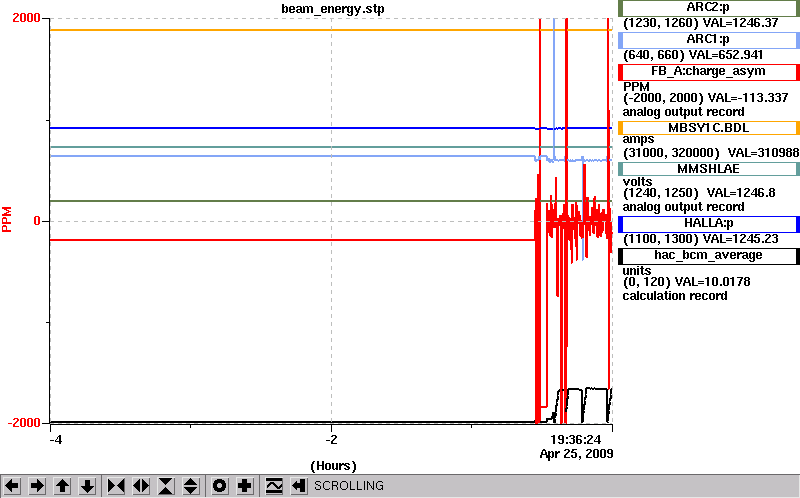Click the 0 y-axis tick label
The width and height of the screenshot is (800, 498).
pyautogui.click(x=37, y=221)
